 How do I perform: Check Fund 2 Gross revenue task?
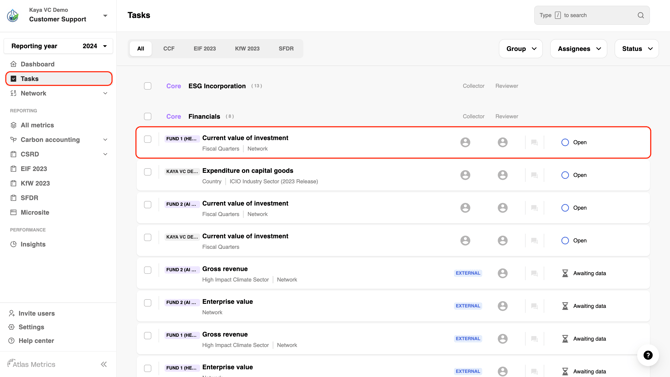(x=148, y=270)
